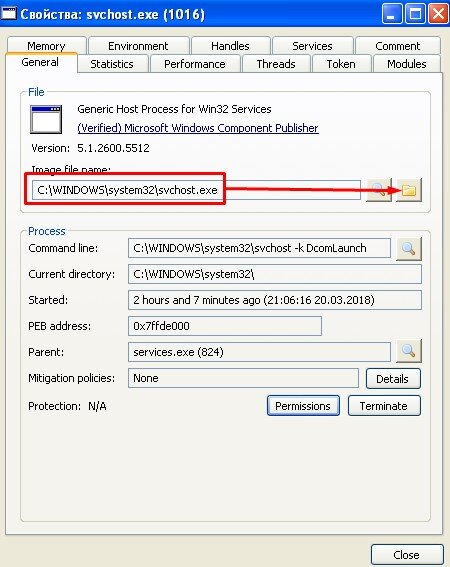
Task: Open the Comment tab
Action: click(x=398, y=46)
